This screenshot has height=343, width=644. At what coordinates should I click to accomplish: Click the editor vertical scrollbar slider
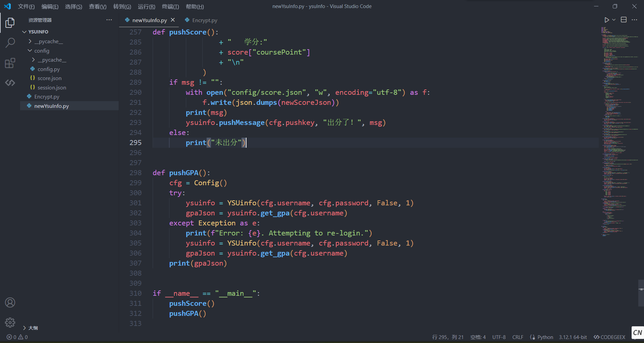point(641,293)
